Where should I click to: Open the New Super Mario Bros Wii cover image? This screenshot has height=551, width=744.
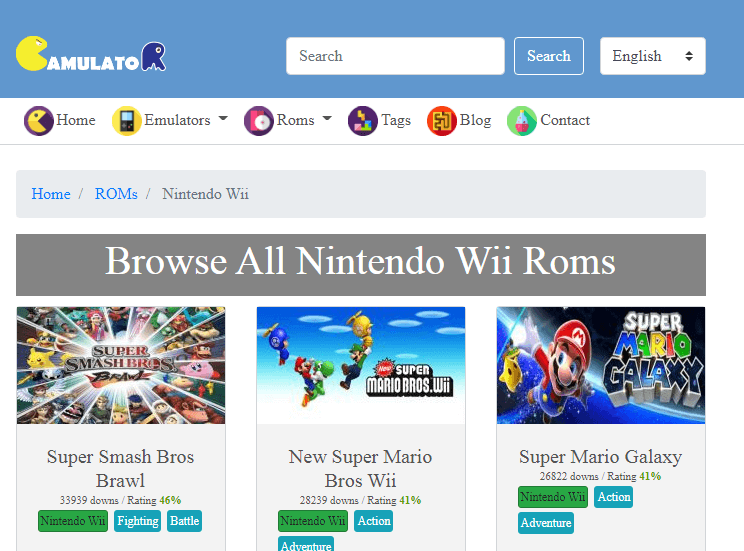[x=361, y=365]
